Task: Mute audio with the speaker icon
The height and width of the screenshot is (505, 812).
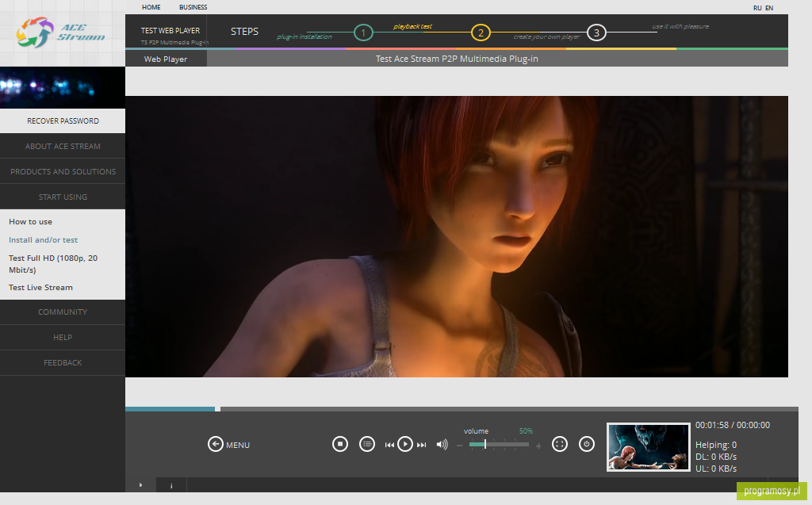Action: point(442,445)
